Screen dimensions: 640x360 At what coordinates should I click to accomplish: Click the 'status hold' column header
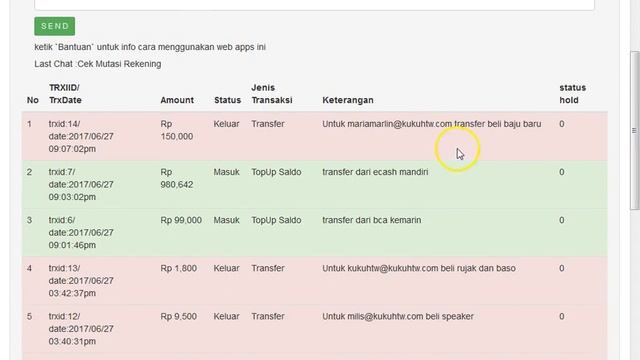point(573,94)
